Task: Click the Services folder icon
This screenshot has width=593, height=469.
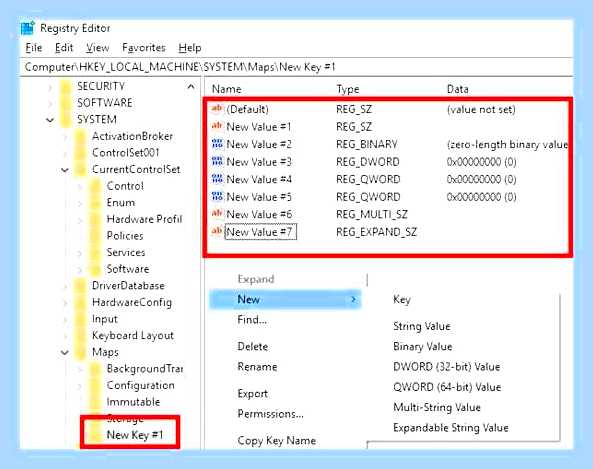Action: 95,253
